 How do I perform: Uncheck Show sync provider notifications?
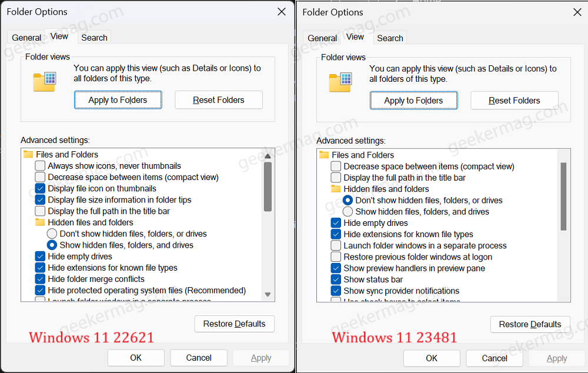click(336, 291)
